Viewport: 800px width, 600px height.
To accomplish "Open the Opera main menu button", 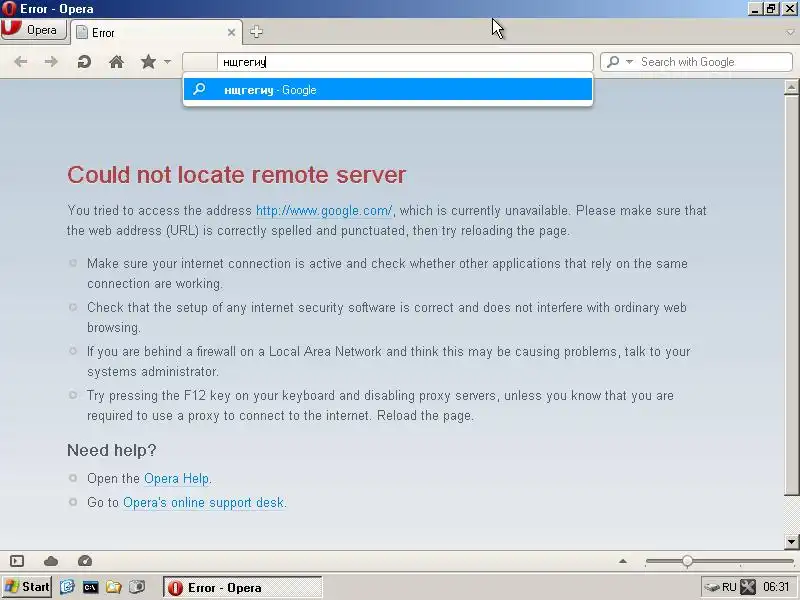I will pyautogui.click(x=34, y=30).
